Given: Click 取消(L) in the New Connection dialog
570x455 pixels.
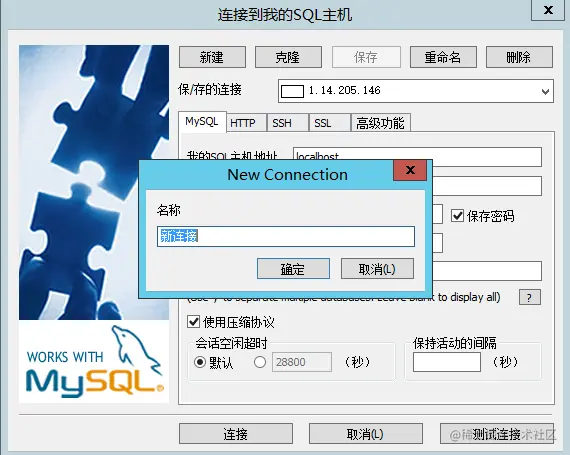Looking at the screenshot, I should [377, 269].
